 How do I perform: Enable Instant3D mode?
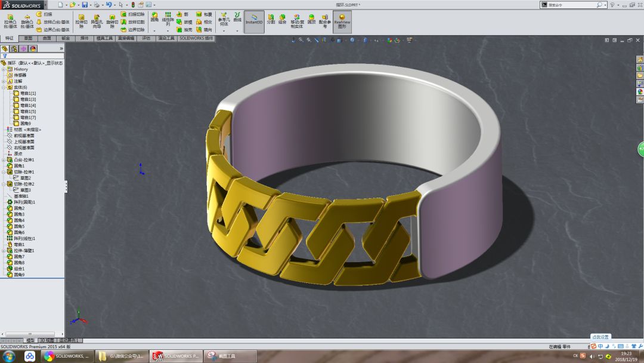click(x=255, y=21)
